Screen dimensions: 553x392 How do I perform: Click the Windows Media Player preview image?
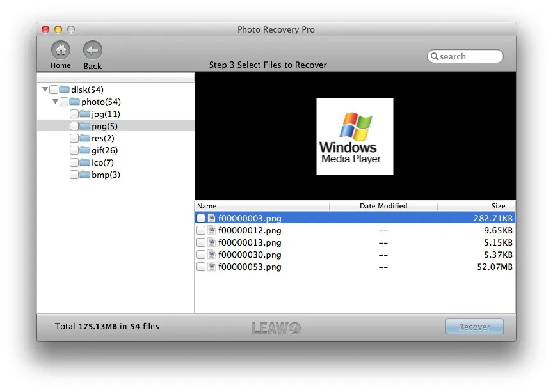pyautogui.click(x=355, y=136)
